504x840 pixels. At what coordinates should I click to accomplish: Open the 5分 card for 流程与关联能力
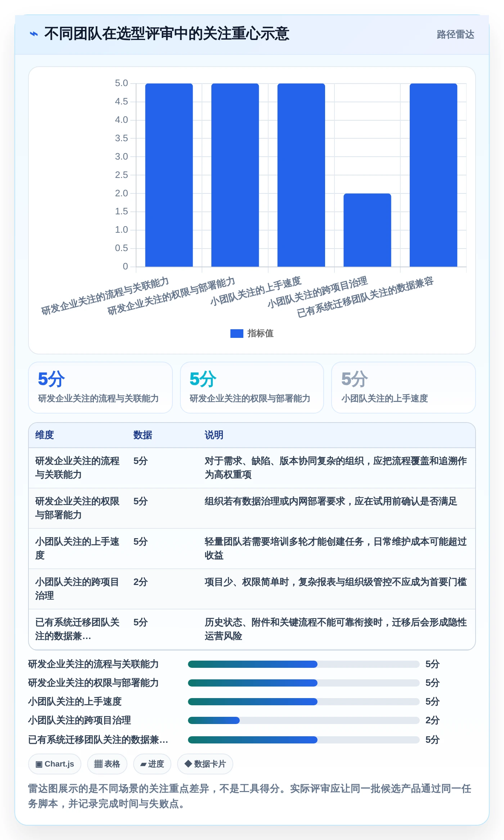(x=100, y=387)
